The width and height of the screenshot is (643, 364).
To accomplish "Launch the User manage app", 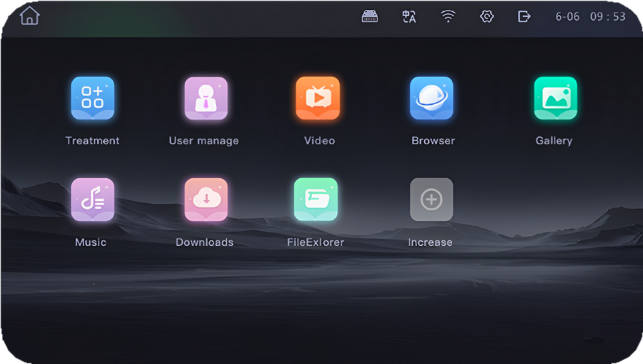I will tap(206, 99).
